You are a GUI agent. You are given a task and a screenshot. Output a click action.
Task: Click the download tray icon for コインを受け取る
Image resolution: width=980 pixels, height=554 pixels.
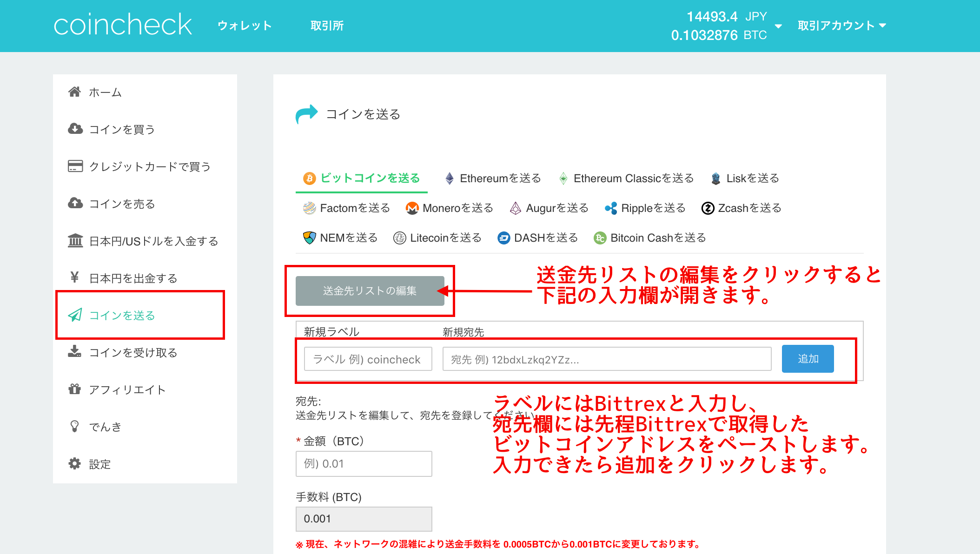pyautogui.click(x=74, y=351)
